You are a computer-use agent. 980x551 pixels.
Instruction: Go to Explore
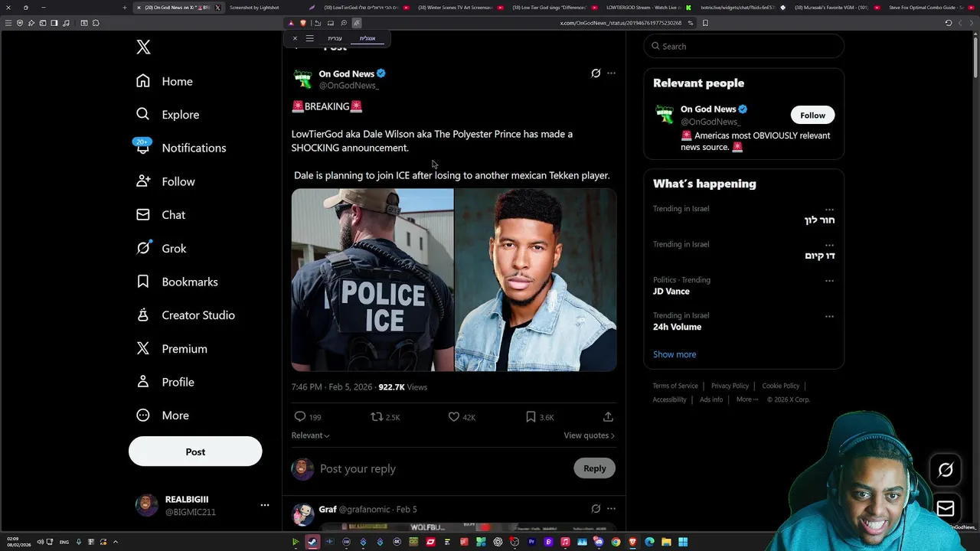tap(168, 115)
